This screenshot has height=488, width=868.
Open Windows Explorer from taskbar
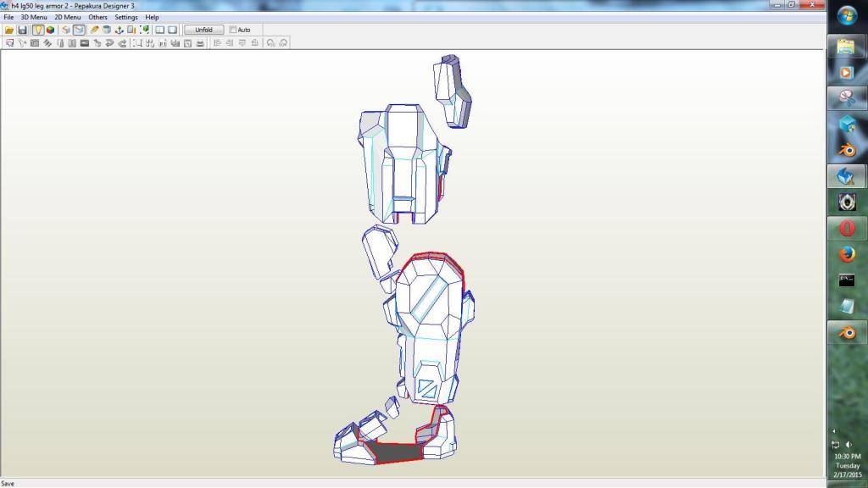847,47
